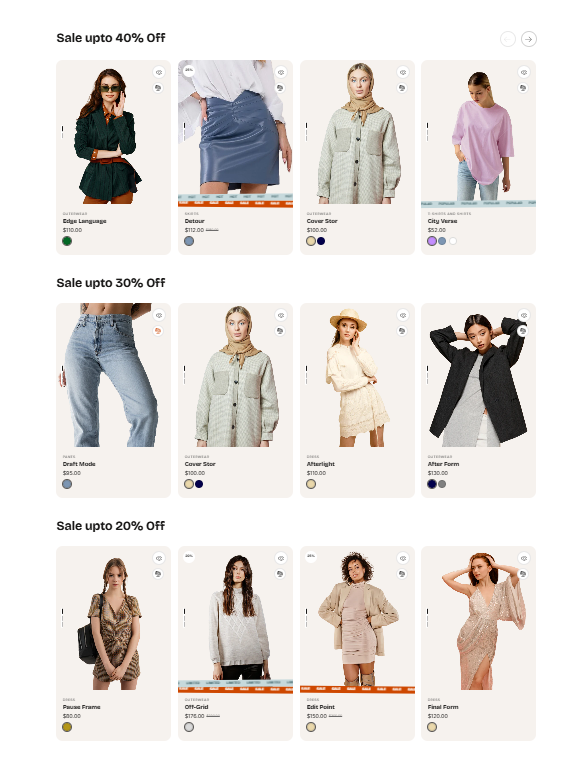Open quick view eye icon on City Verse
574x761 pixels.
[x=523, y=72]
